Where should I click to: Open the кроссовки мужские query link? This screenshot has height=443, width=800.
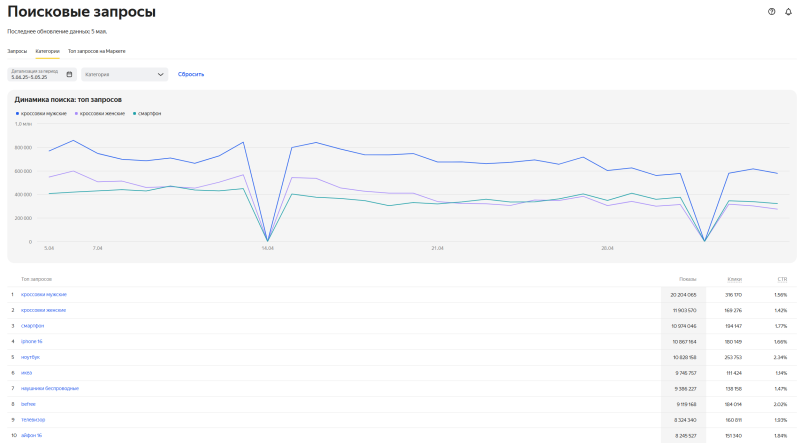pyautogui.click(x=44, y=294)
